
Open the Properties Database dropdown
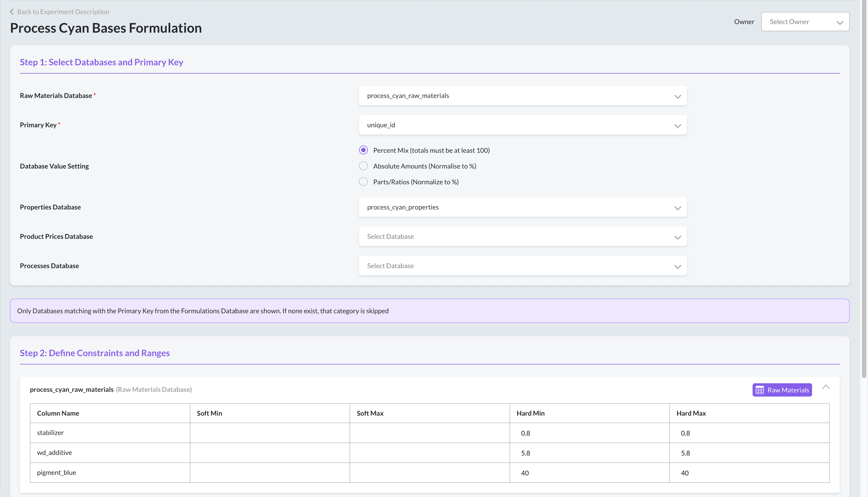(522, 207)
